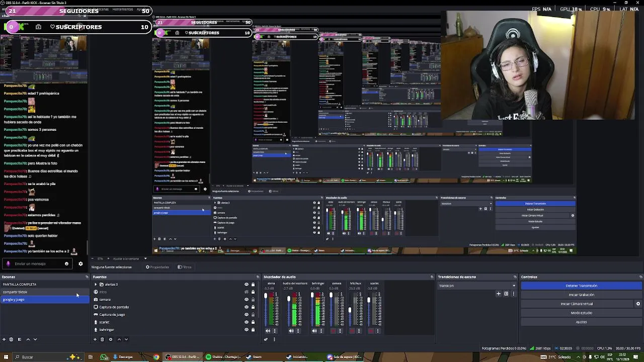Expand the alertas 3 group
Viewport: 644px width, 362px height.
pos(95,285)
